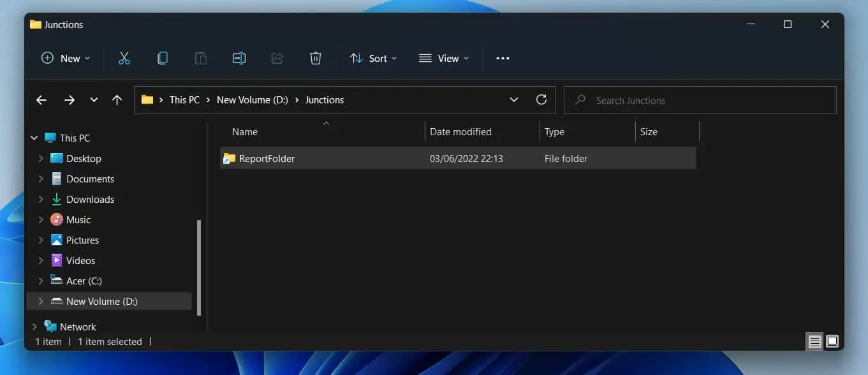Select the ReportFolder file name
The height and width of the screenshot is (375, 868).
267,158
